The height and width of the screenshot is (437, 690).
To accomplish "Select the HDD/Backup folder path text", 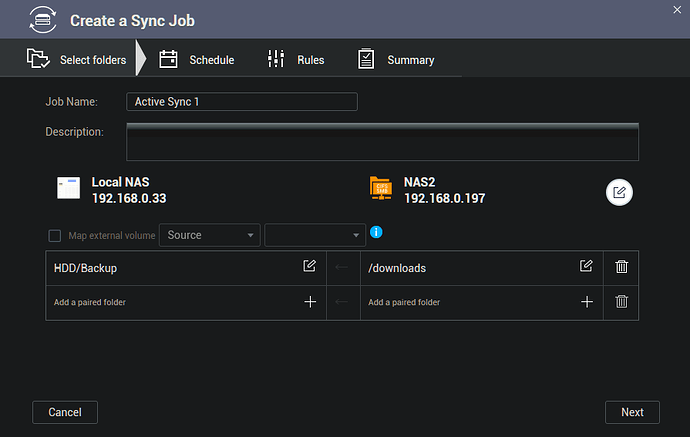I will 85,268.
